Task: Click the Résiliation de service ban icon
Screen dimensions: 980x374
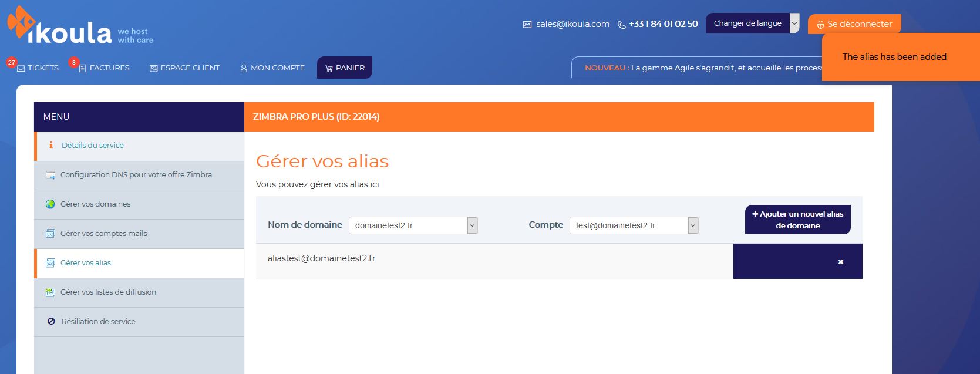Action: [x=51, y=321]
